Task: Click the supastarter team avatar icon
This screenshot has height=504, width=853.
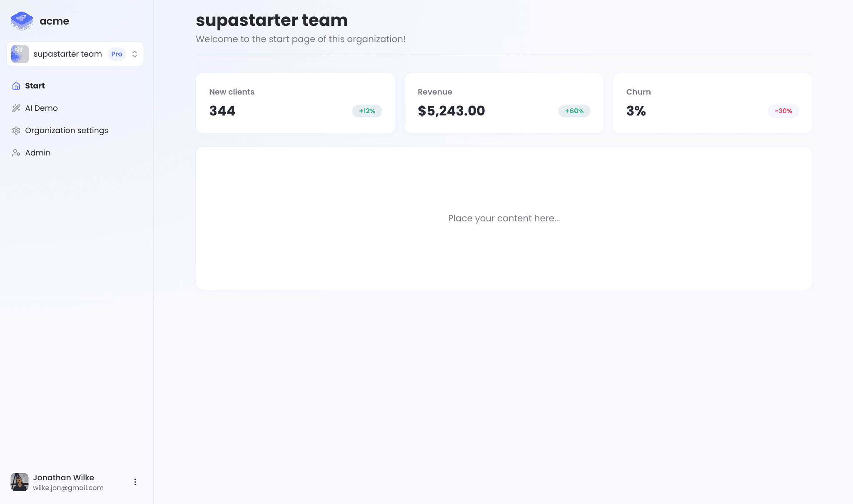Action: (x=19, y=54)
